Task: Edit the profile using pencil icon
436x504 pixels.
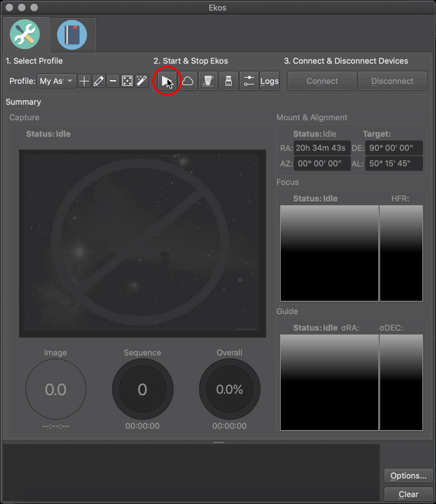Action: (98, 81)
